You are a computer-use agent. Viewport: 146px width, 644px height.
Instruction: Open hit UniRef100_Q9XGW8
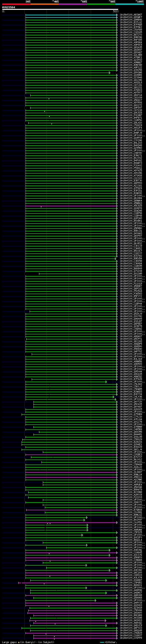click(131, 72)
